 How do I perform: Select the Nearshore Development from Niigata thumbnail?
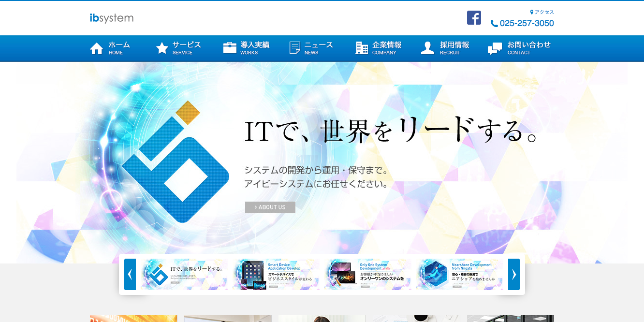coord(460,274)
